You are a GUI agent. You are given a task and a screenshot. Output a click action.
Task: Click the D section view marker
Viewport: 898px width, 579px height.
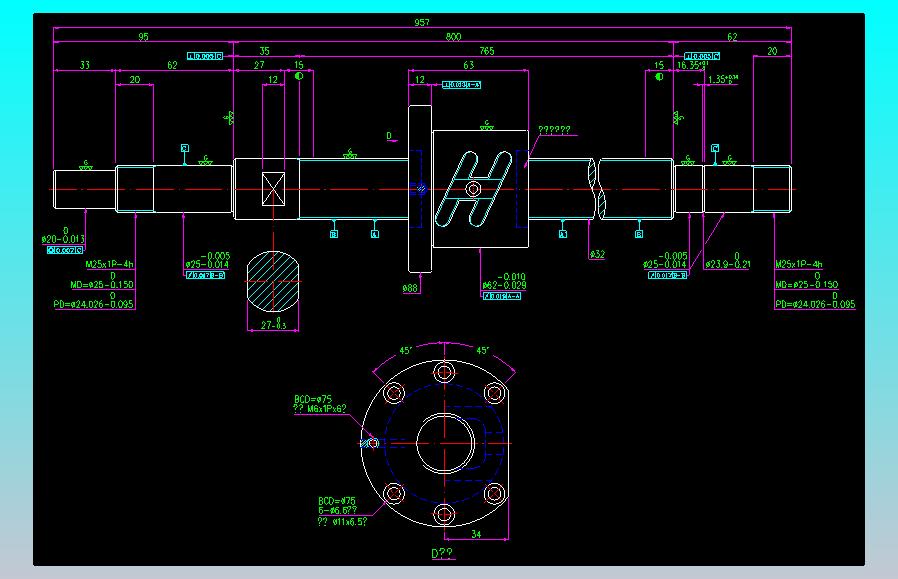pyautogui.click(x=389, y=136)
